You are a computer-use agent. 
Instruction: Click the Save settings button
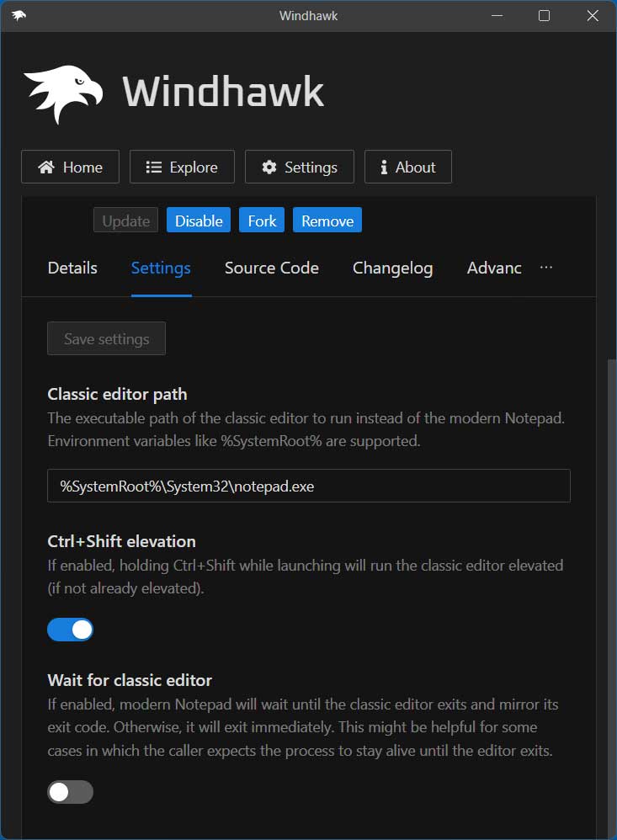coord(106,338)
